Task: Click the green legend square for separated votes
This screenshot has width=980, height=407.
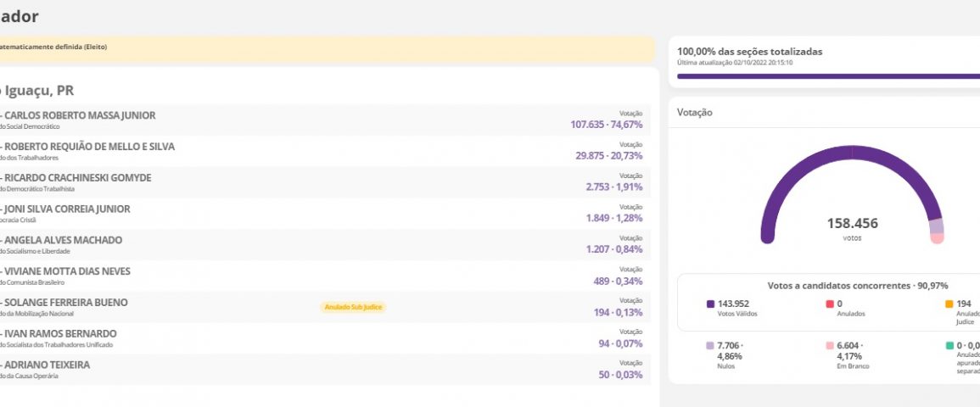Action: point(949,346)
